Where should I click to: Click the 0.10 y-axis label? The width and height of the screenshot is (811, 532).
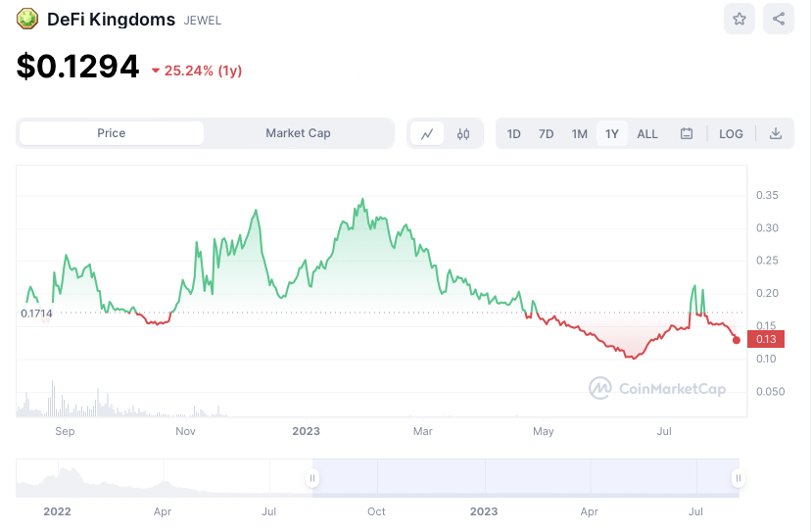766,359
